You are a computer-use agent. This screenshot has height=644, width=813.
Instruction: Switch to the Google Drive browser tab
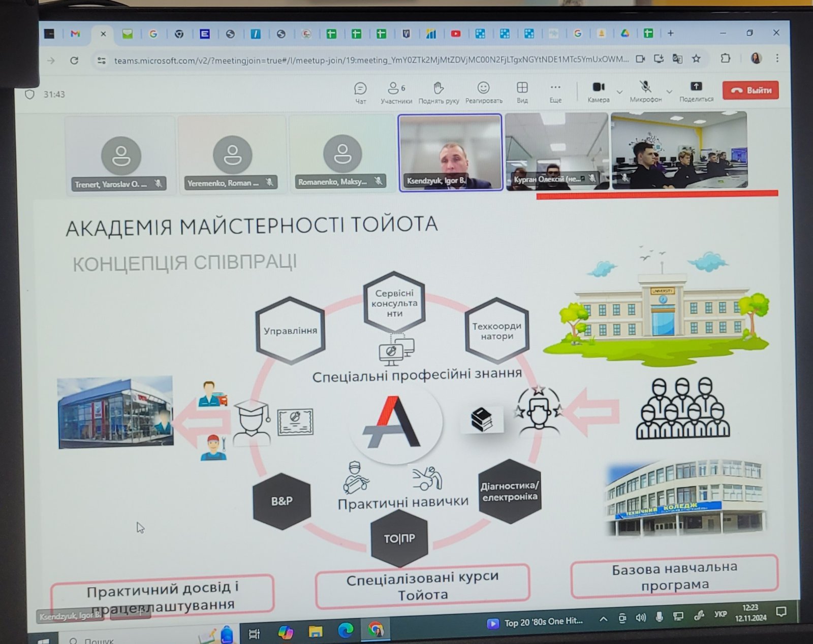point(625,33)
